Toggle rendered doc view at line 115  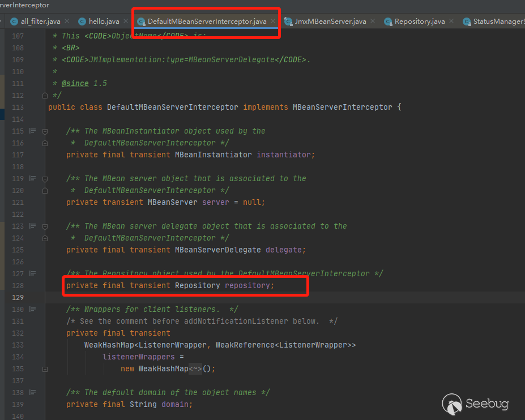click(32, 131)
